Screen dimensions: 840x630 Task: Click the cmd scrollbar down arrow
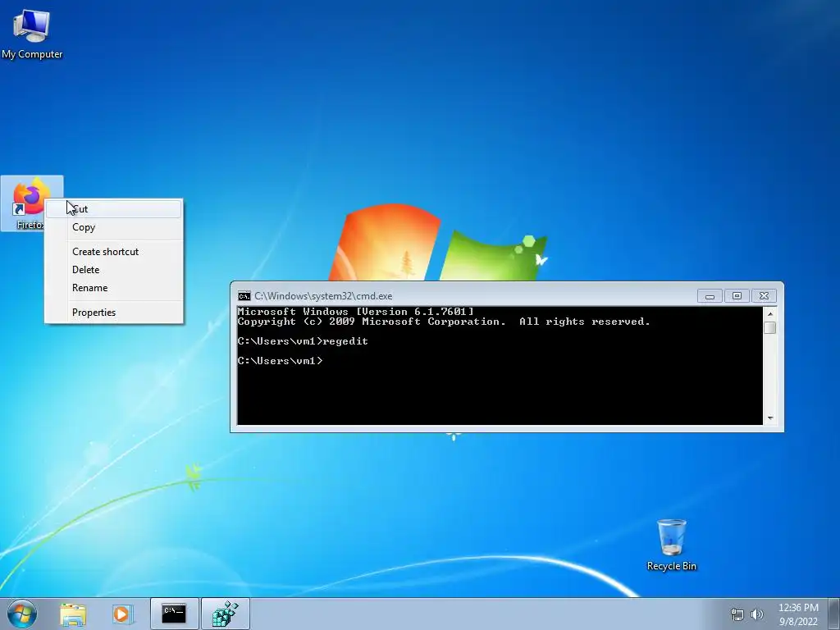tap(770, 418)
